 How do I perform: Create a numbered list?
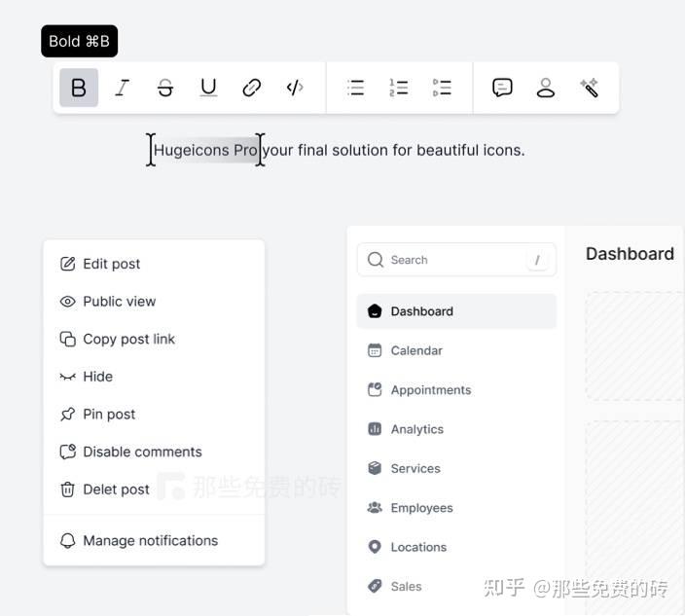[398, 88]
